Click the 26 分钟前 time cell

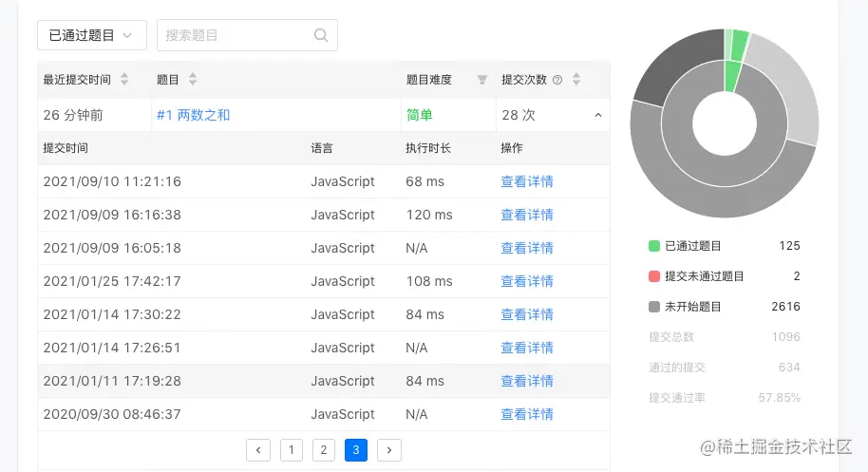point(73,115)
